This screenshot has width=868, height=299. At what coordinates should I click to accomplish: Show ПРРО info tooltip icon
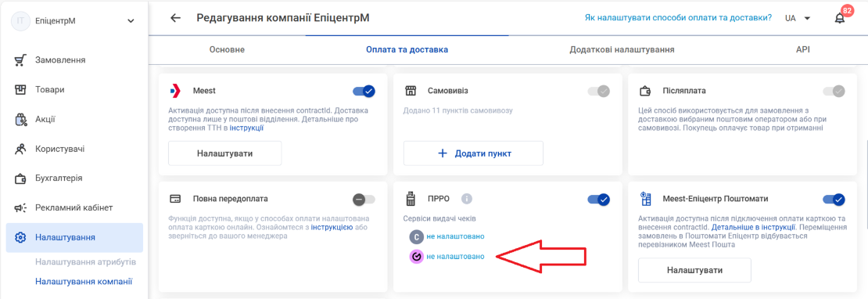pyautogui.click(x=467, y=198)
